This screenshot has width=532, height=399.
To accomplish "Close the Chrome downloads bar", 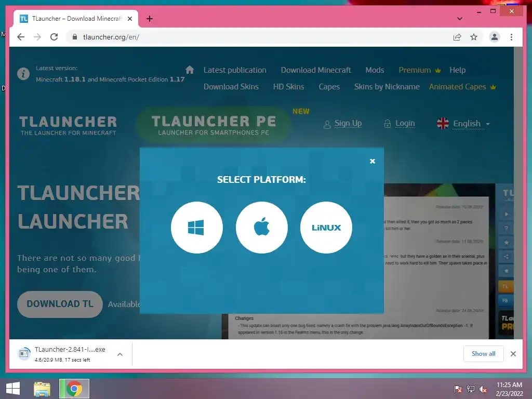I will tap(513, 354).
